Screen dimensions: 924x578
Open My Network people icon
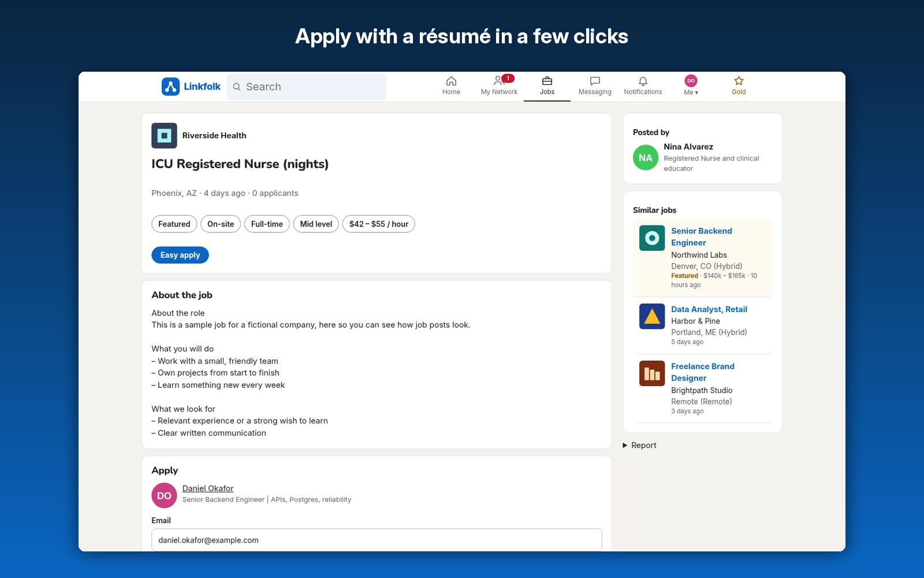[x=499, y=81]
